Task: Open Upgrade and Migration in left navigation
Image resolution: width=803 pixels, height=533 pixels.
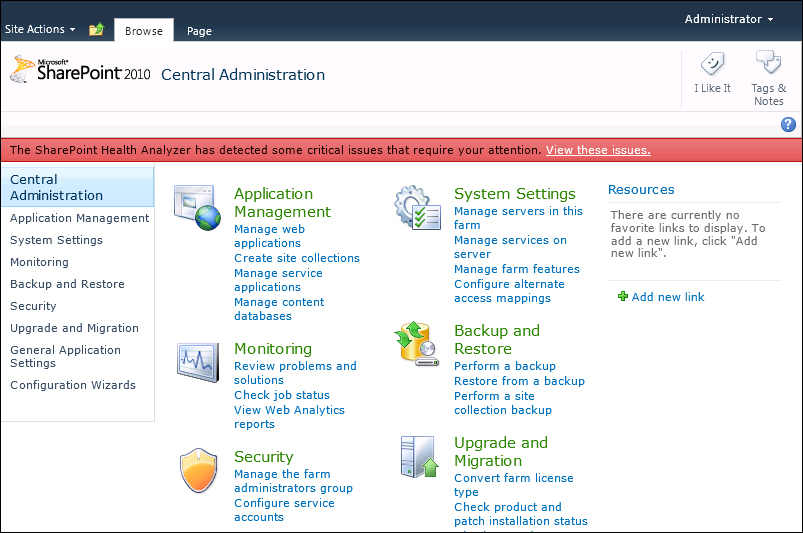Action: click(74, 328)
